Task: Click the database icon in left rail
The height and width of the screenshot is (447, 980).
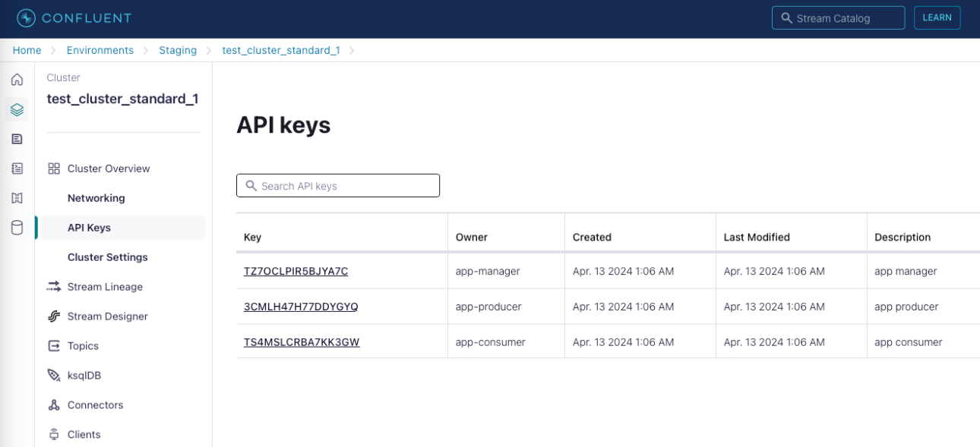Action: [x=17, y=228]
